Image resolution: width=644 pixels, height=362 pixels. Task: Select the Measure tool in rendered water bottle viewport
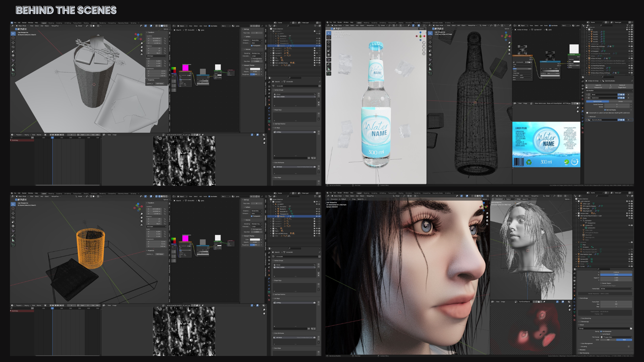[x=329, y=69]
